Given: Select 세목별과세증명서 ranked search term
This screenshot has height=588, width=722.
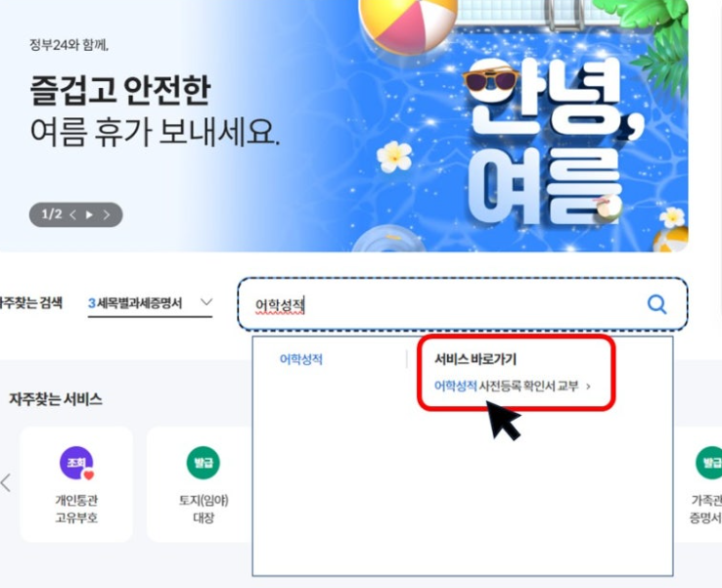Looking at the screenshot, I should point(135,303).
